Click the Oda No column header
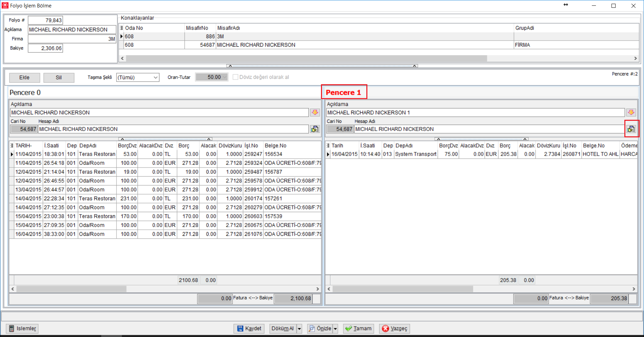Screen dimensions: 644x337 point(154,28)
